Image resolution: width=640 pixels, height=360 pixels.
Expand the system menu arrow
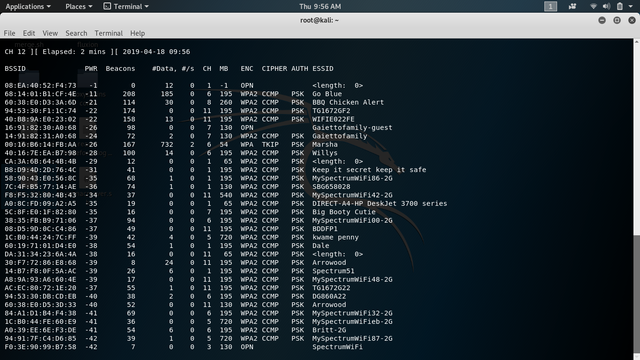pos(631,7)
